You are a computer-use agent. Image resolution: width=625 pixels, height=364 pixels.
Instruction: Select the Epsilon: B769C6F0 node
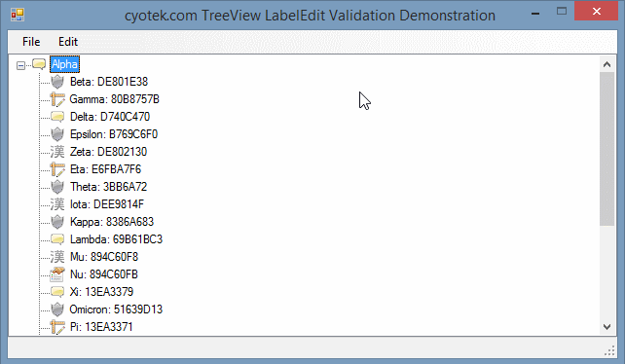tap(114, 134)
